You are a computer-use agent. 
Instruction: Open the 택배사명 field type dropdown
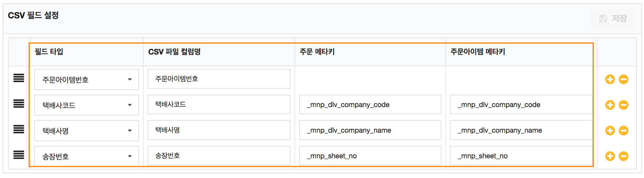(87, 131)
